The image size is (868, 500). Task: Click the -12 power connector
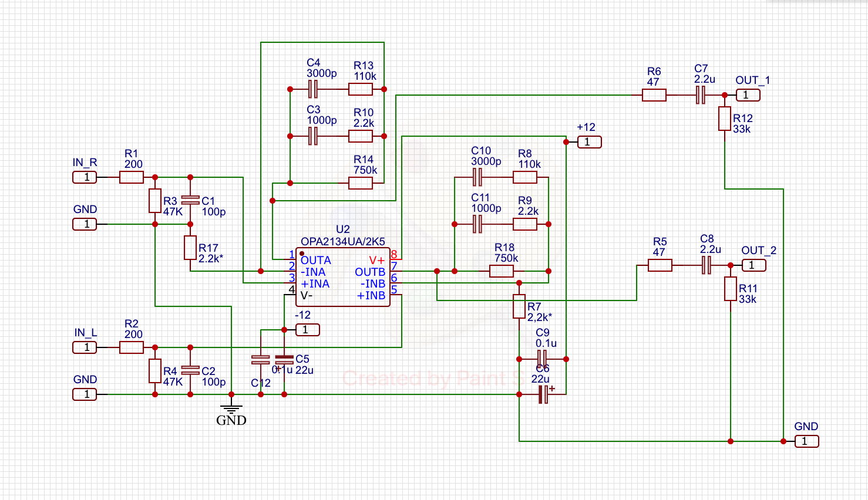[x=307, y=330]
